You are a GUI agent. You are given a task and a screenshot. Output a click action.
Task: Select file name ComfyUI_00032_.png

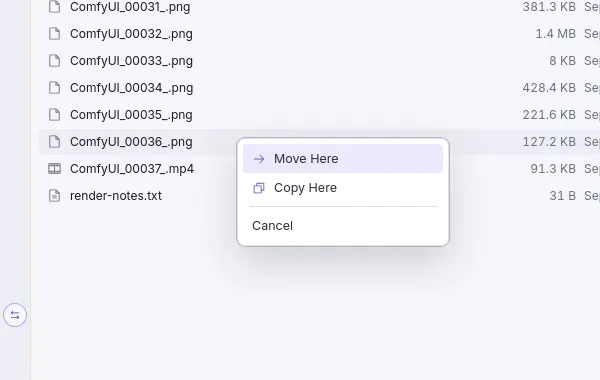131,34
